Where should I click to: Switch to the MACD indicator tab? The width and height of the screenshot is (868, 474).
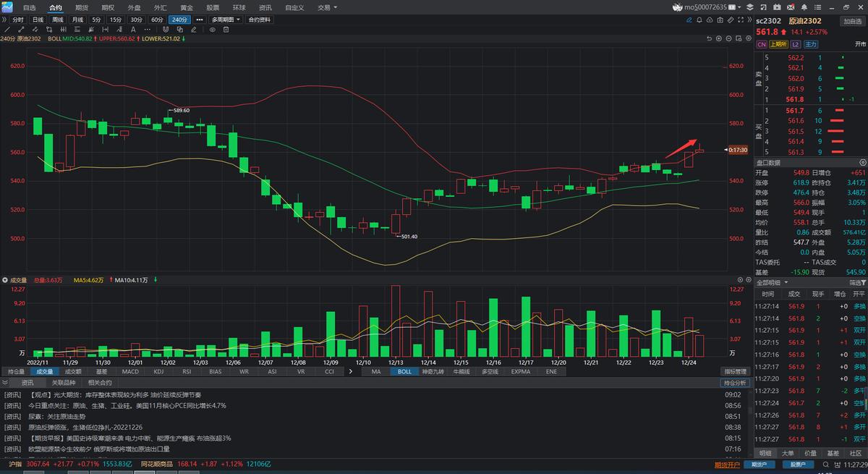pos(130,371)
